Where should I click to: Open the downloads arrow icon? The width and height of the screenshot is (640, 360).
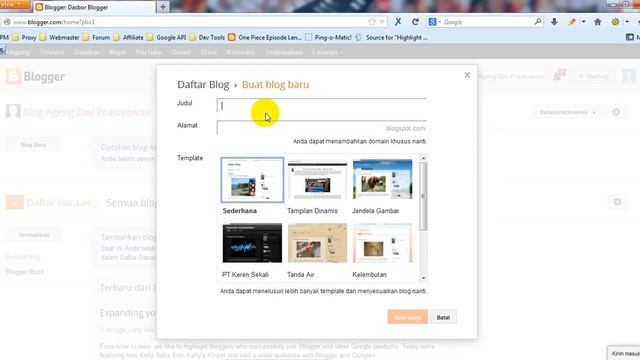(x=554, y=22)
